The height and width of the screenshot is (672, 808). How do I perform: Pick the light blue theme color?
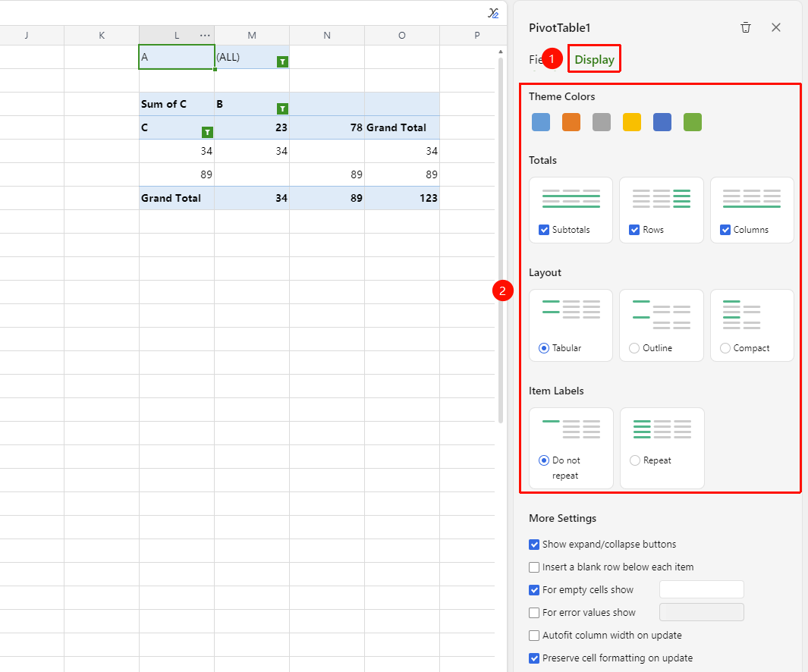pyautogui.click(x=541, y=122)
